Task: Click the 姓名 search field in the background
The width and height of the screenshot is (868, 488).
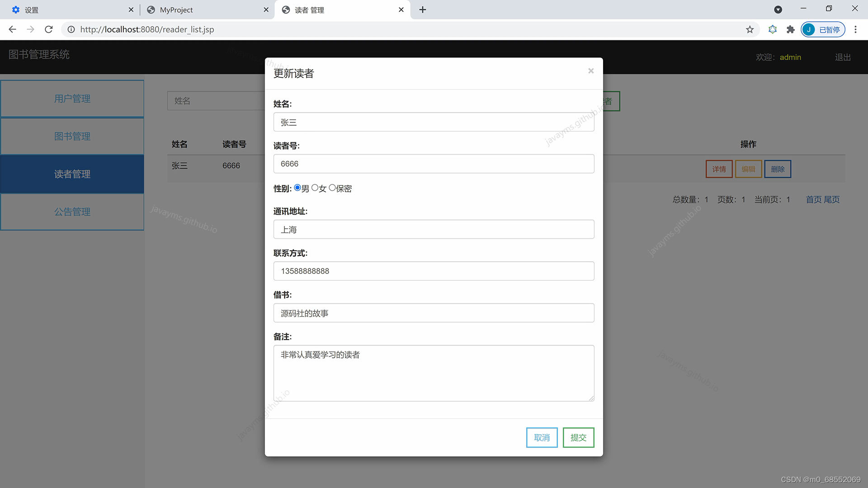Action: tap(216, 101)
